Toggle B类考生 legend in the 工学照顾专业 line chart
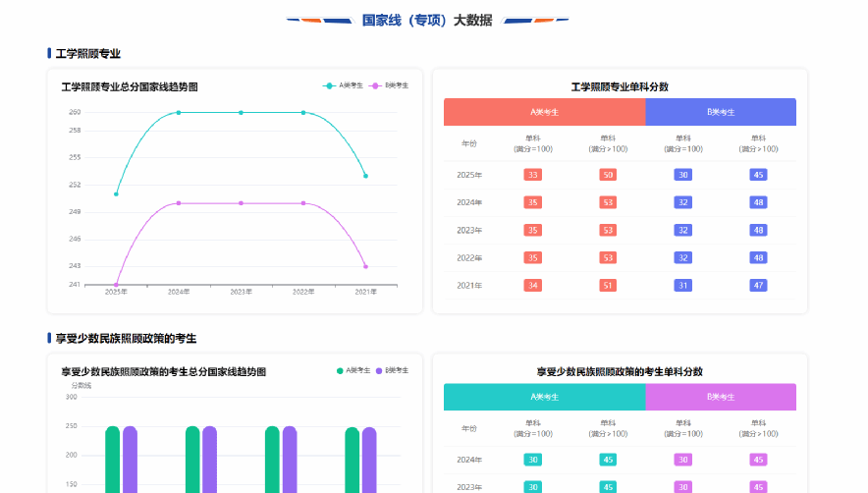The image size is (868, 493). tap(390, 86)
